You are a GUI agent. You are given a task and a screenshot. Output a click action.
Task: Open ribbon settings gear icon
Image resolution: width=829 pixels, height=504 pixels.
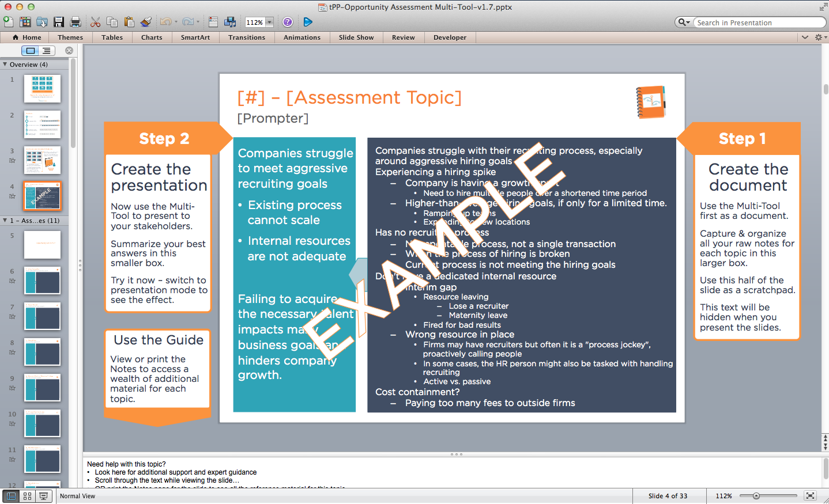(x=819, y=37)
